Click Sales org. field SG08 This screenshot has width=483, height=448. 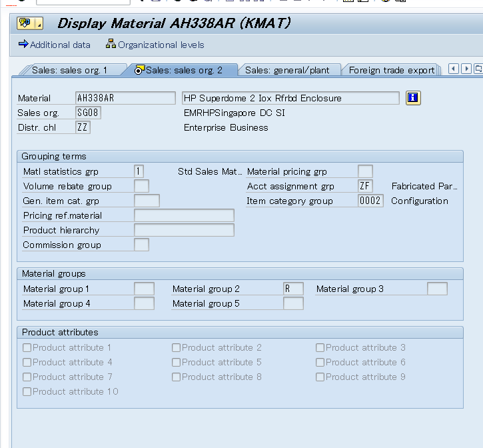coord(88,113)
